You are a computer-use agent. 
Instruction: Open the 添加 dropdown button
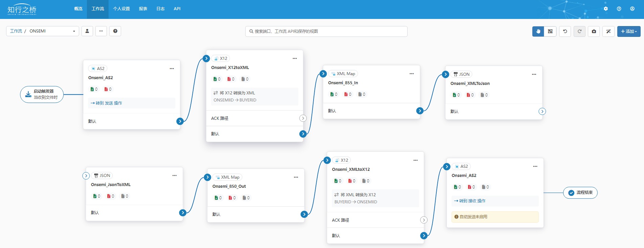pyautogui.click(x=629, y=31)
